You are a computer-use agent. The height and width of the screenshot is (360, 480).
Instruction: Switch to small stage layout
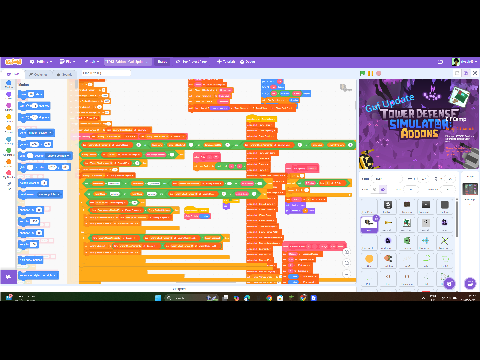coord(457,73)
